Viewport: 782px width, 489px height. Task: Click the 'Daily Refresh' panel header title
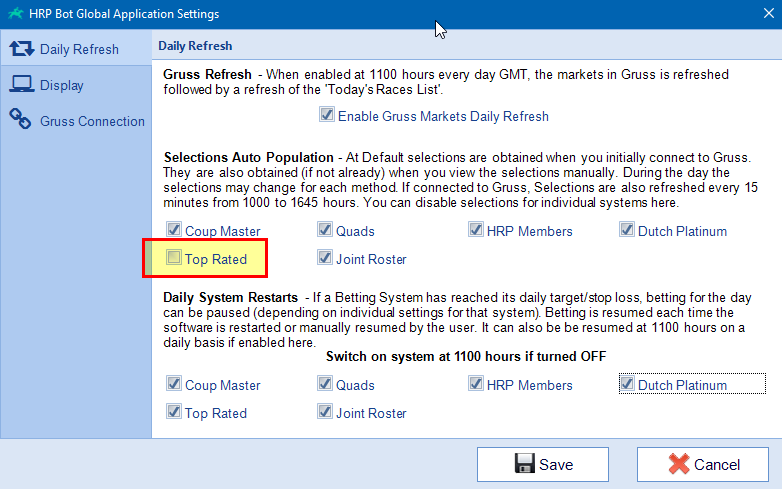(195, 46)
